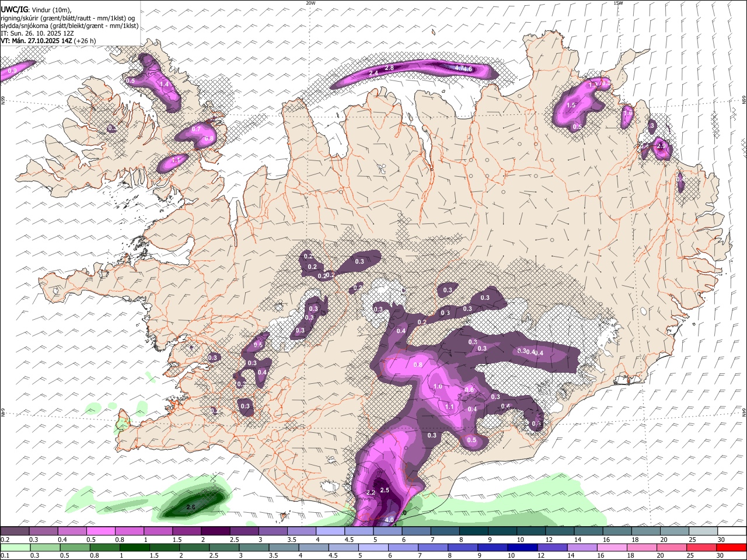Screen dimensions: 747x560
Task: Click the dark teal 9–10 swatch in the top legend row
Action: click(503, 531)
